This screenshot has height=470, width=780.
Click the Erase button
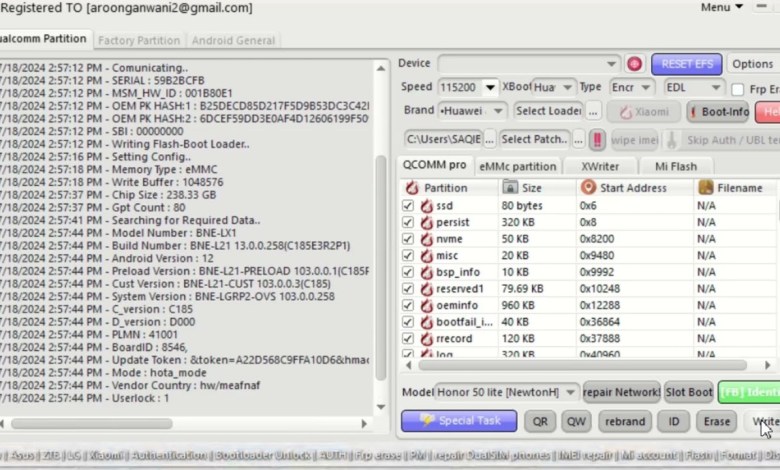pos(716,421)
